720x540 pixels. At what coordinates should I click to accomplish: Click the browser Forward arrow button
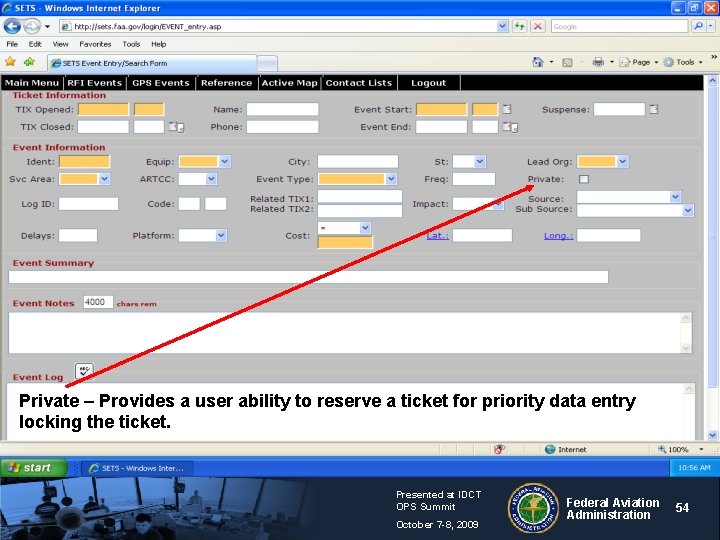[x=31, y=26]
